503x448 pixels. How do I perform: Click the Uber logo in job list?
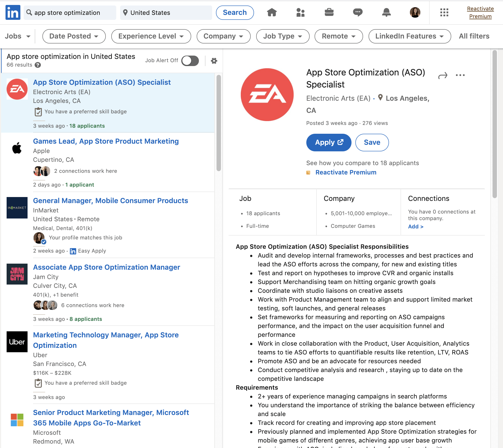17,342
